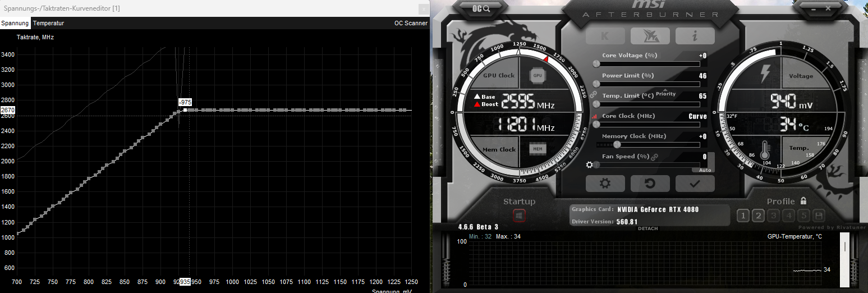Click the Voltage label in the gauge
The width and height of the screenshot is (868, 293).
click(801, 76)
